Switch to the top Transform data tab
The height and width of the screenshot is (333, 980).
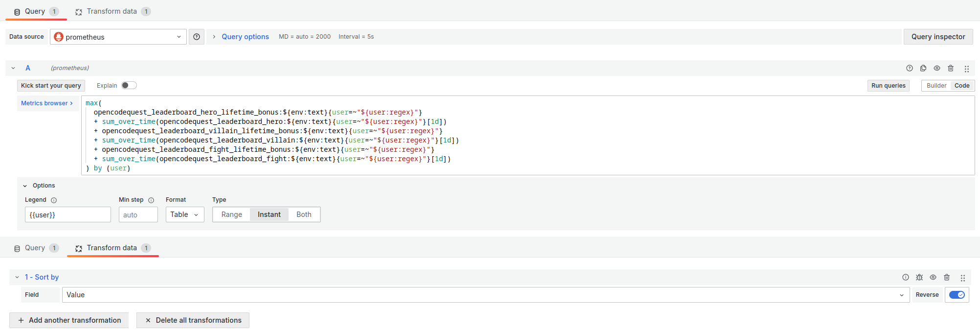[x=112, y=11]
